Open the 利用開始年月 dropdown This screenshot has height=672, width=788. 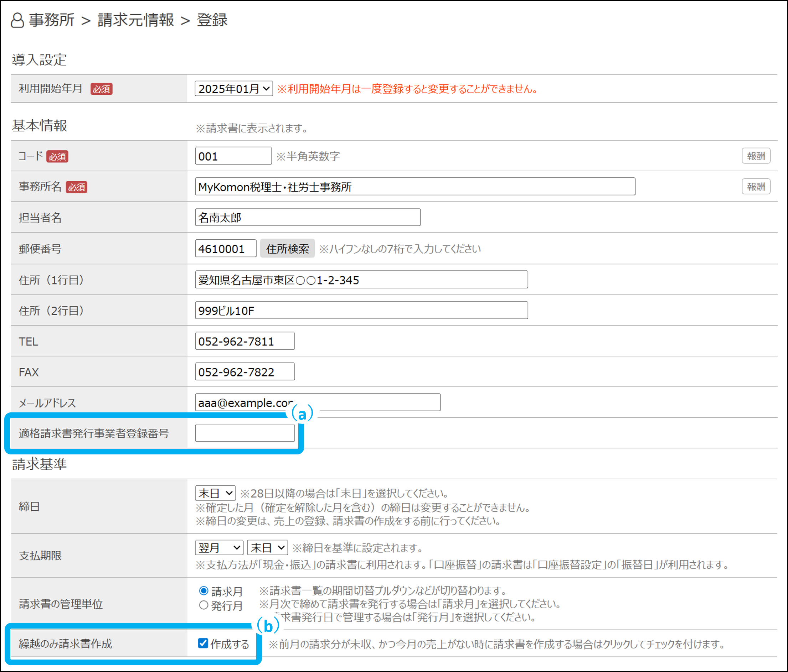coord(233,89)
